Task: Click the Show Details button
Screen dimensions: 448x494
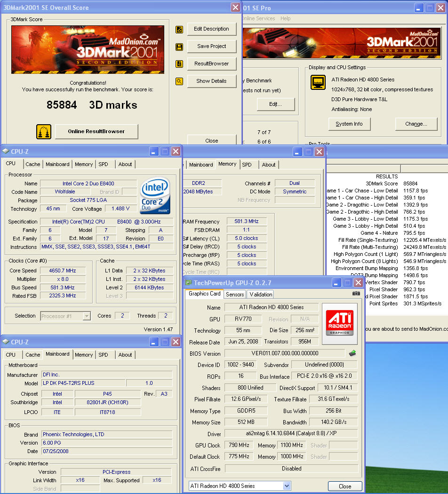Action: [211, 81]
